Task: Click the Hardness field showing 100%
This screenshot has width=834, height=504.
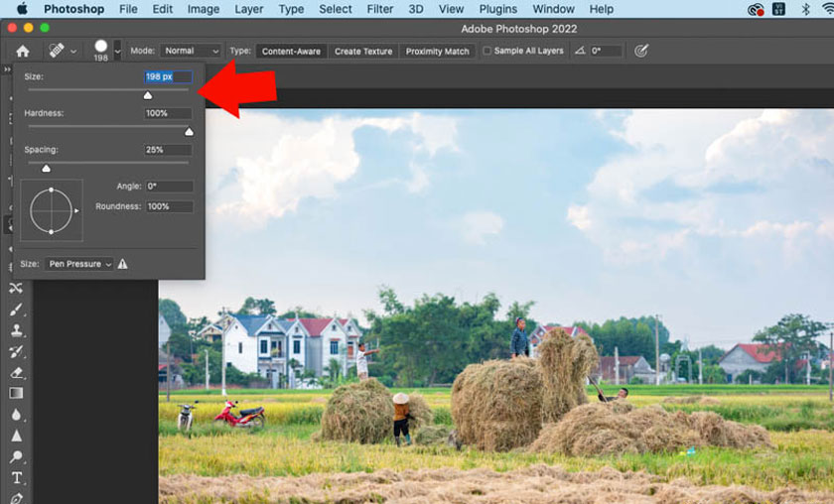Action: (168, 113)
